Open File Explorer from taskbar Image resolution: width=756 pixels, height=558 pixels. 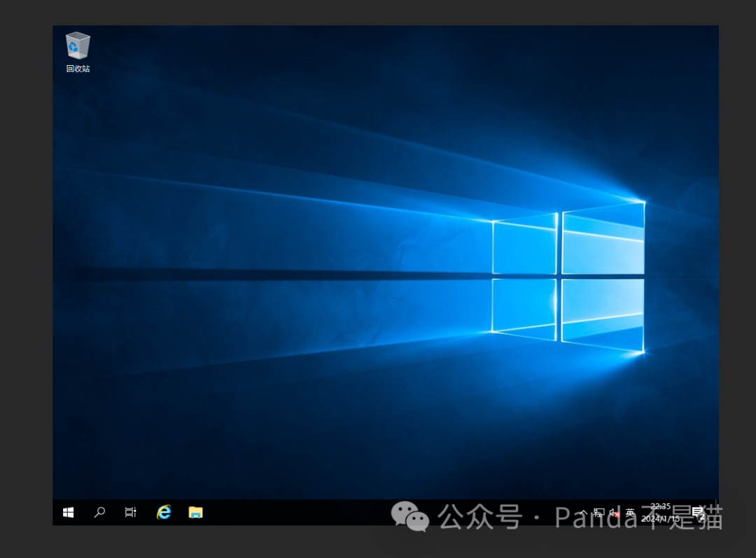coord(195,512)
